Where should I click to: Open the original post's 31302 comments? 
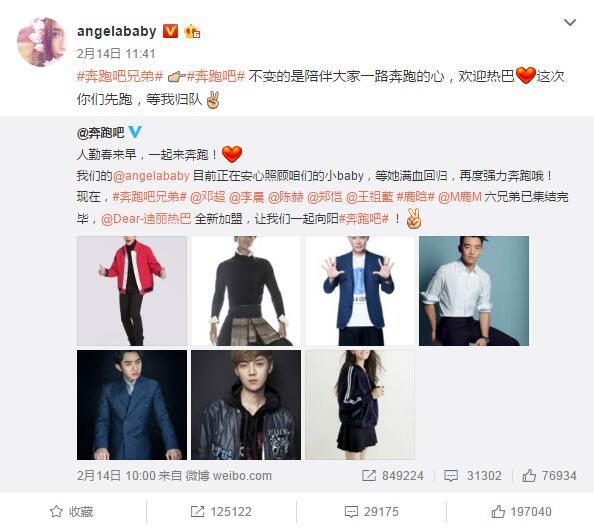point(473,475)
